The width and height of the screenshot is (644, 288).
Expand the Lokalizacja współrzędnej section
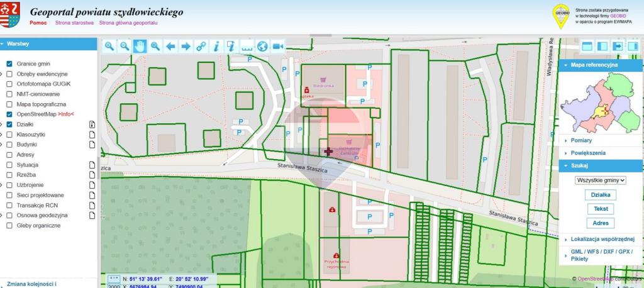pyautogui.click(x=601, y=239)
